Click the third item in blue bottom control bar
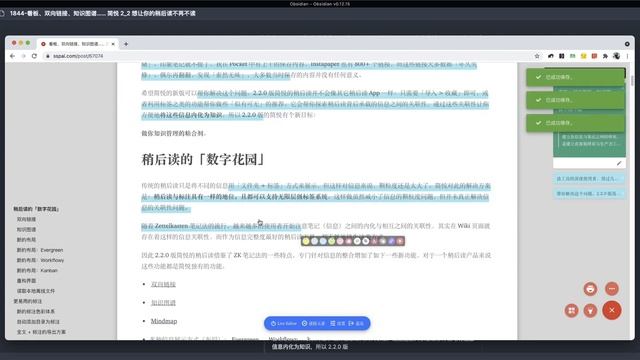The height and width of the screenshot is (360, 640). click(x=338, y=323)
